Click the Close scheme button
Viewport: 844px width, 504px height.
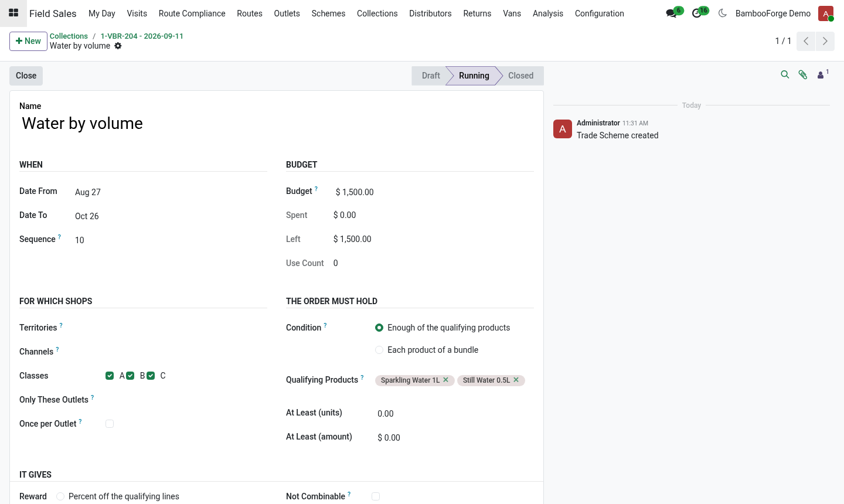pos(26,76)
